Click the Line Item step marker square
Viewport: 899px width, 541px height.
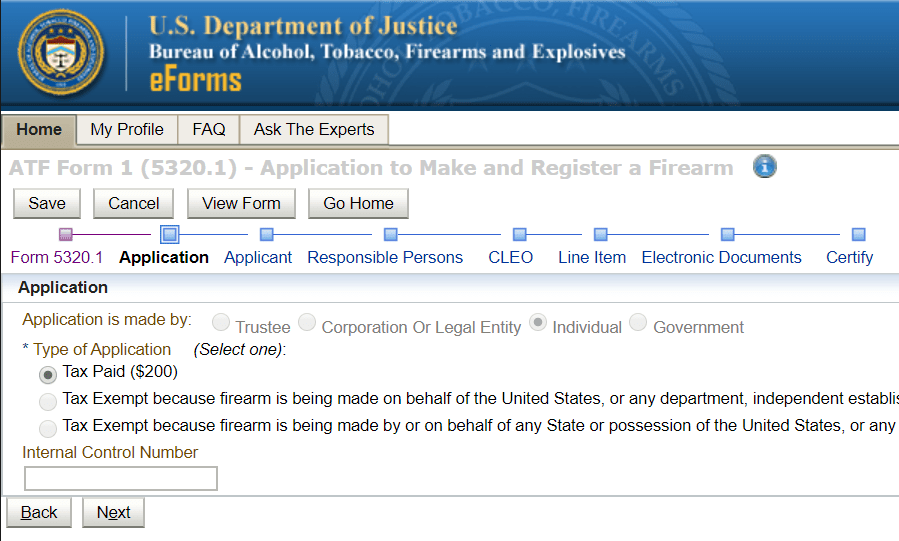600,234
